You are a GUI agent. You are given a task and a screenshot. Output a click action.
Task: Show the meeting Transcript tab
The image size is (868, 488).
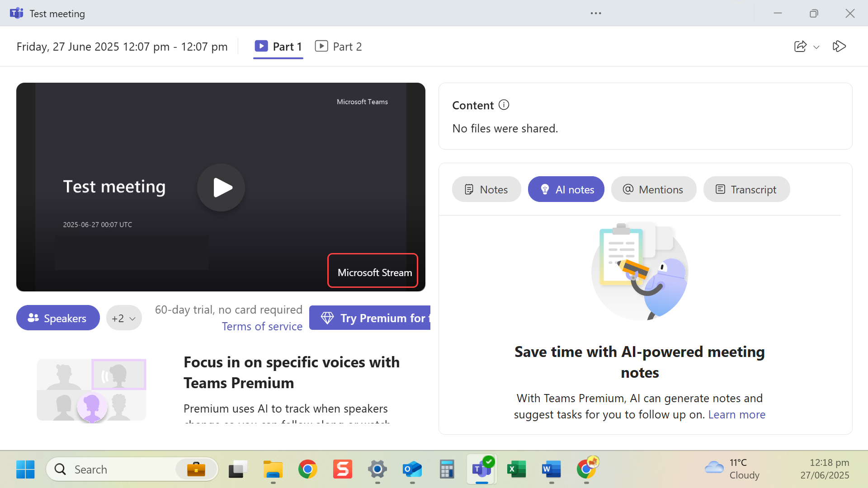[746, 189]
